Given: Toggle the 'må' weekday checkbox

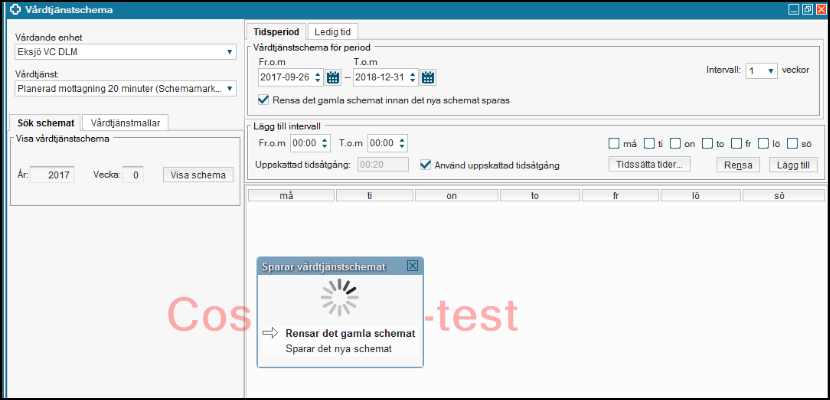Looking at the screenshot, I should point(615,144).
